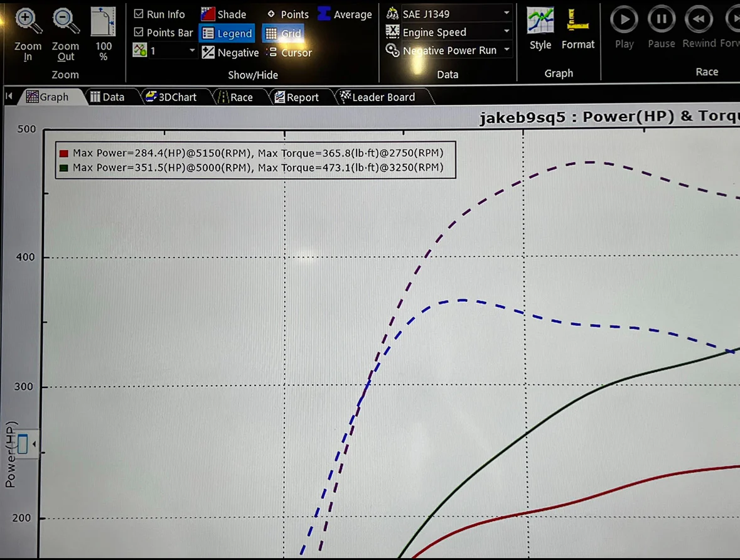The height and width of the screenshot is (560, 740).
Task: Expand the SAE J1349 correction dropdown
Action: 507,13
